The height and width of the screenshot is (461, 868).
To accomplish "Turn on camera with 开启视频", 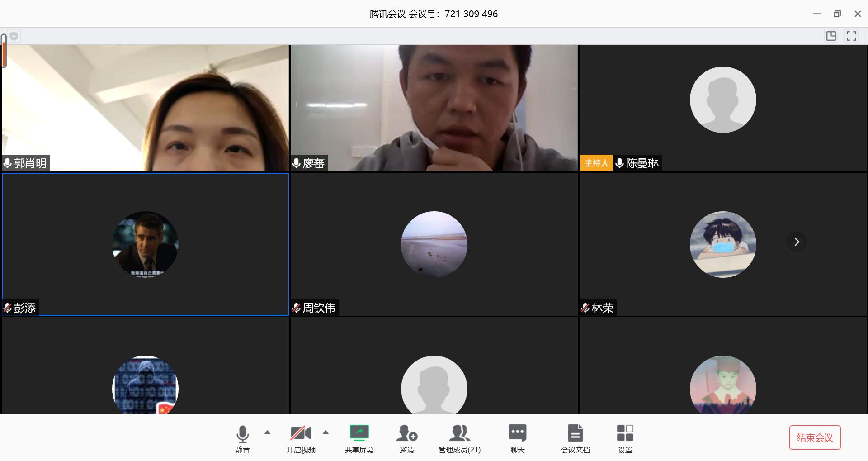I will click(301, 438).
